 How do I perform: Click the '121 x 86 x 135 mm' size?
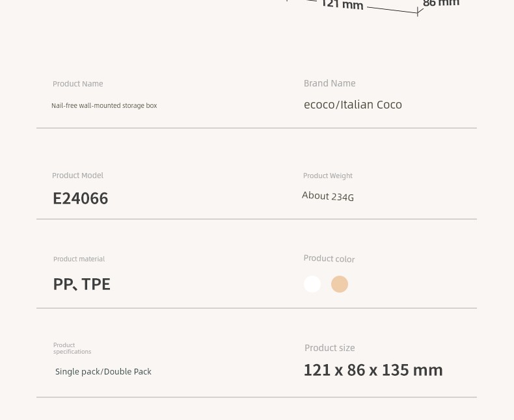[x=373, y=370]
